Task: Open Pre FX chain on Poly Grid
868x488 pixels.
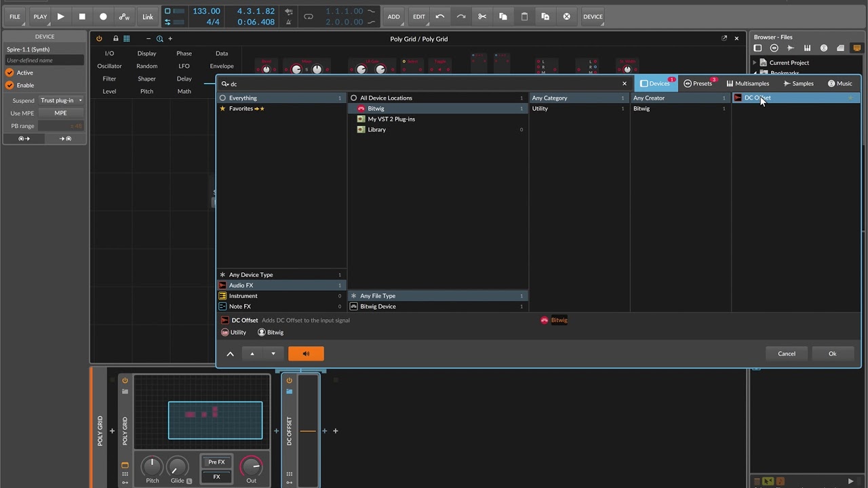Action: click(x=216, y=462)
